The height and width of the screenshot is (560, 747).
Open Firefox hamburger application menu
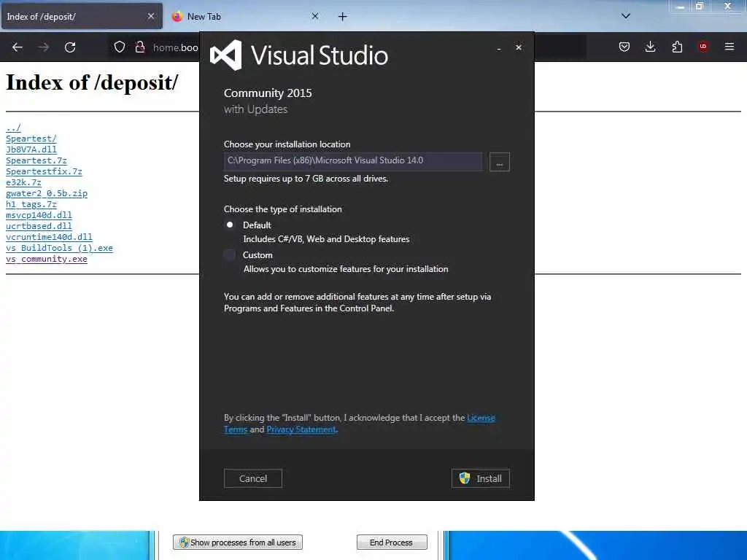click(729, 47)
